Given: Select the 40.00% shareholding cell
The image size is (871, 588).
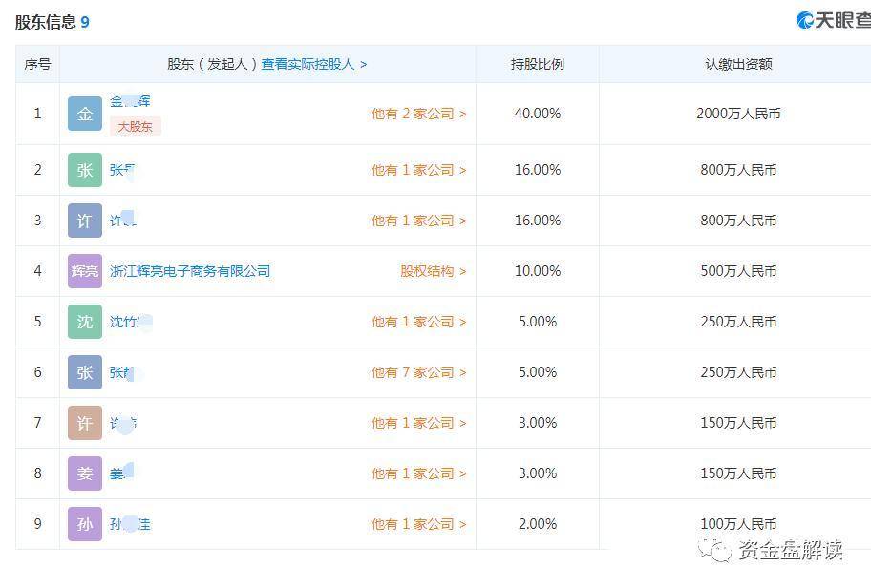Looking at the screenshot, I should tap(537, 114).
